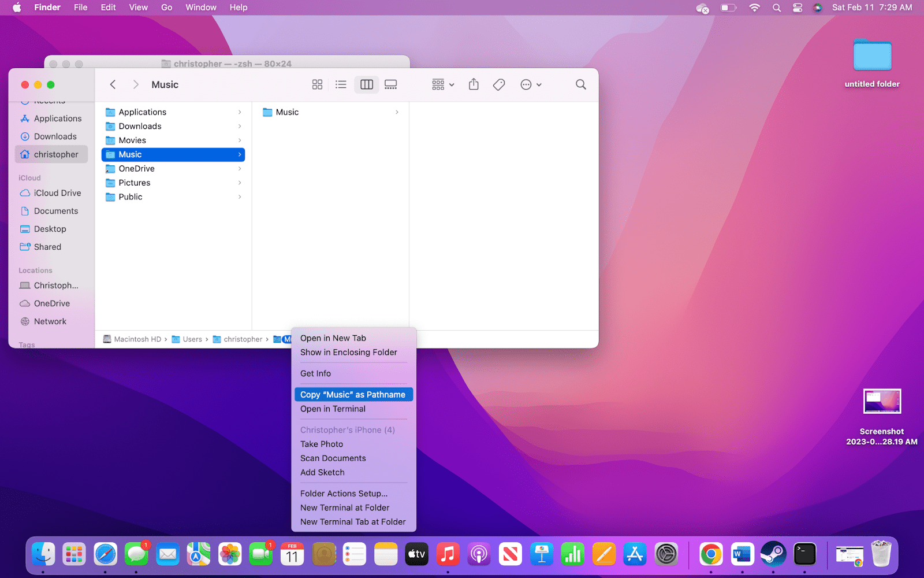Open the Apple menu
This screenshot has height=578, width=924.
coord(17,8)
